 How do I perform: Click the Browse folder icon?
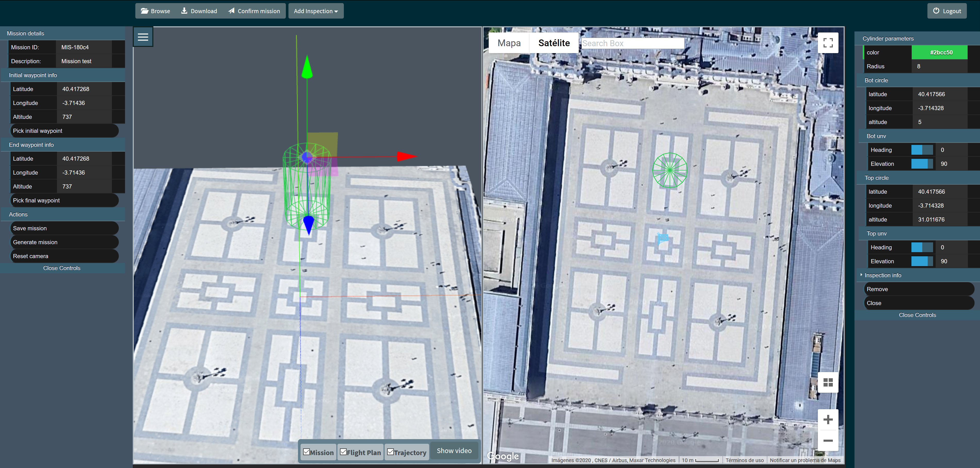pos(145,11)
